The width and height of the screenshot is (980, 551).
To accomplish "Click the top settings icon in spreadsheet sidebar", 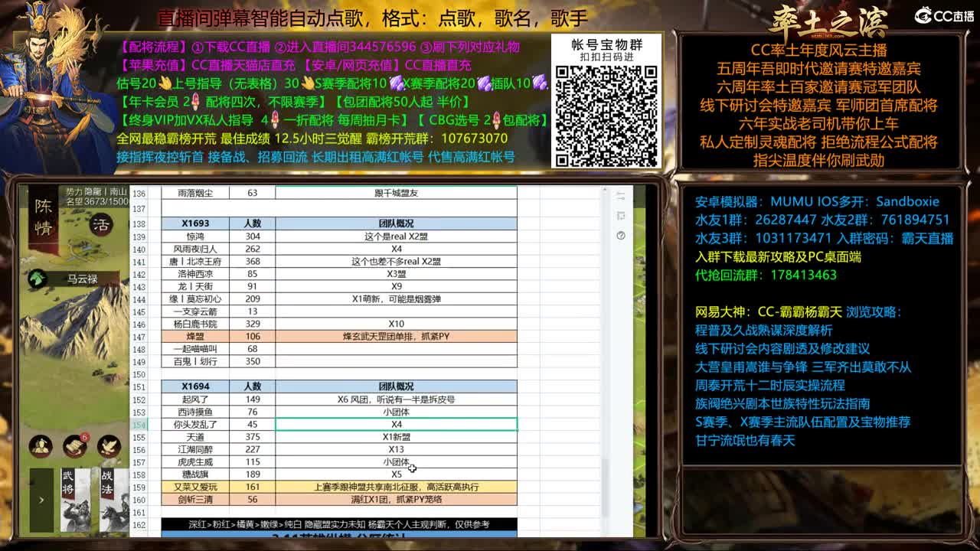I will click(620, 196).
